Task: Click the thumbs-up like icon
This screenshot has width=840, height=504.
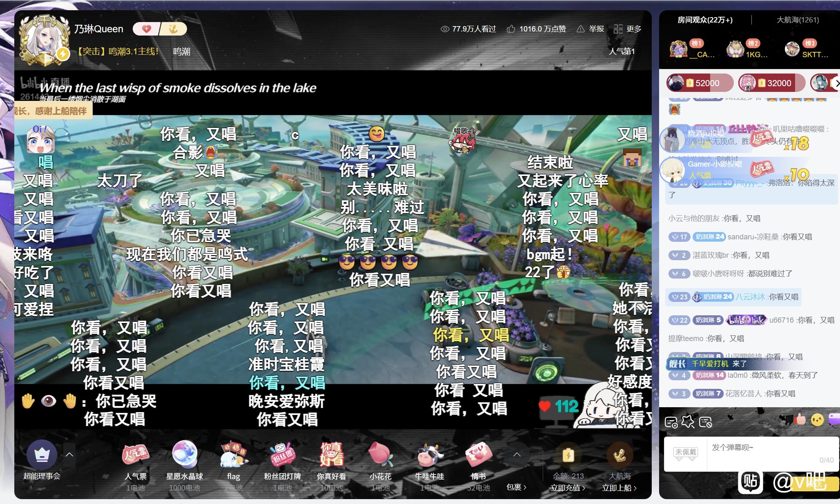Action: point(511,29)
